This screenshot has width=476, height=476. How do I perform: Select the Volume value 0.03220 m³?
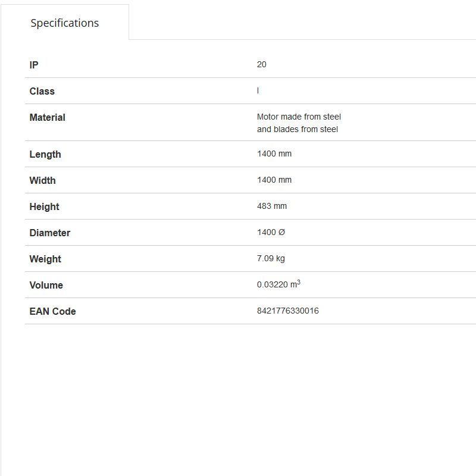(278, 284)
